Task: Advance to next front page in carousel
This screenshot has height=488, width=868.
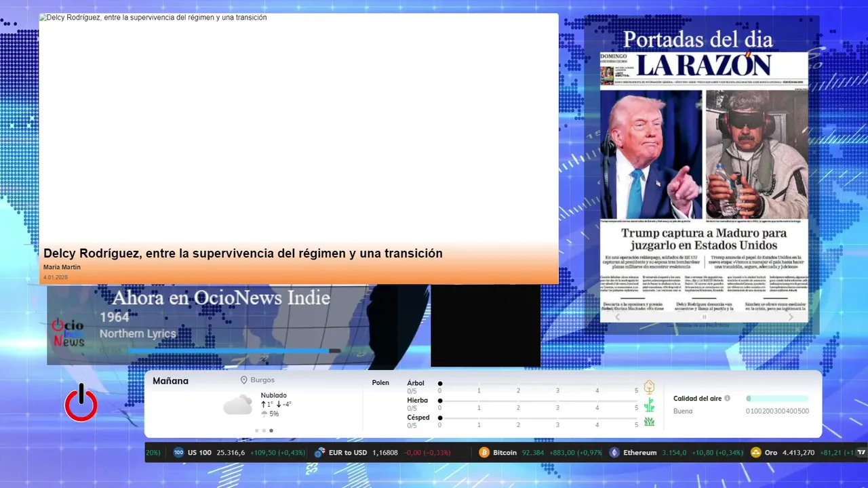Action: pyautogui.click(x=791, y=317)
